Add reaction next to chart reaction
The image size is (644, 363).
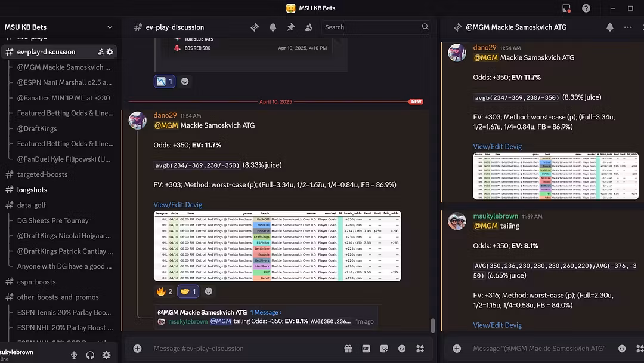pos(185,81)
